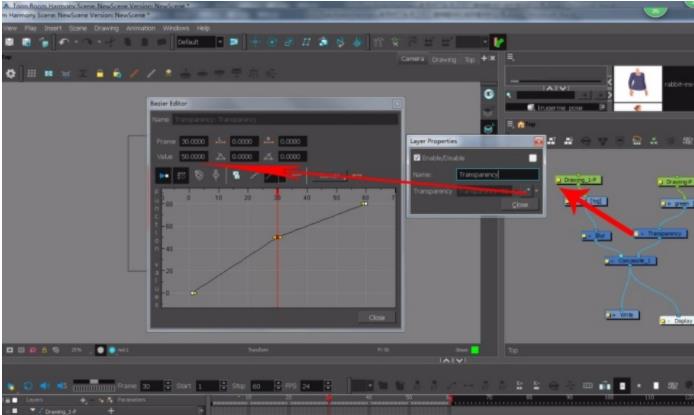Click the green square in Camera status bar
The width and height of the screenshot is (694, 415).
tap(474, 350)
